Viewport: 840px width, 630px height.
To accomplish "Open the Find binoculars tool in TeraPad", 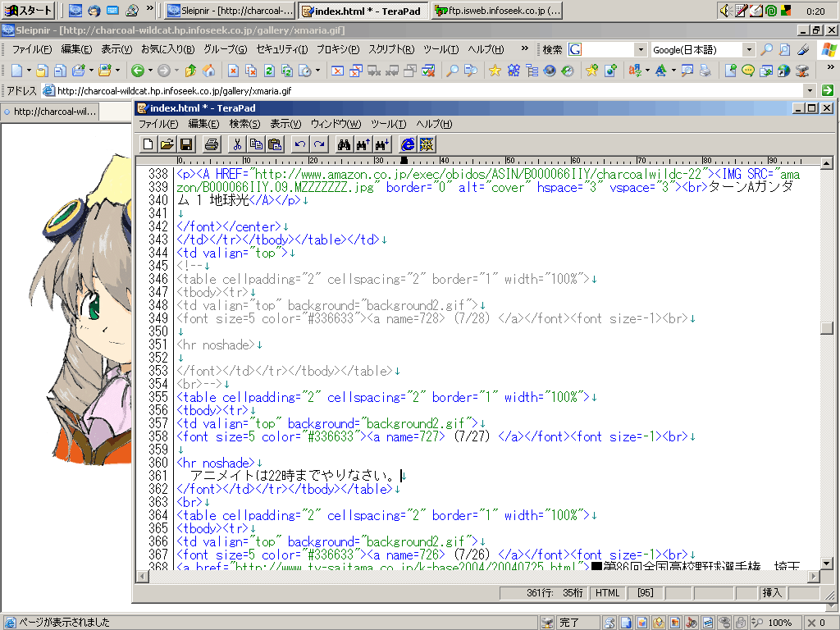I will click(344, 144).
